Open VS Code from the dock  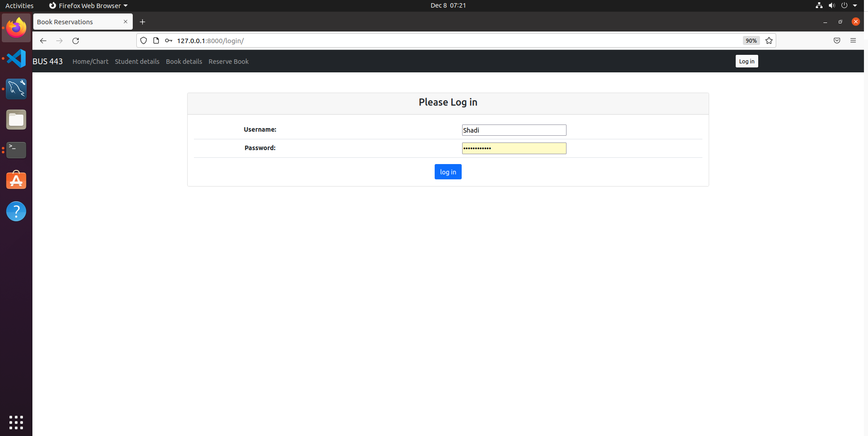point(16,58)
